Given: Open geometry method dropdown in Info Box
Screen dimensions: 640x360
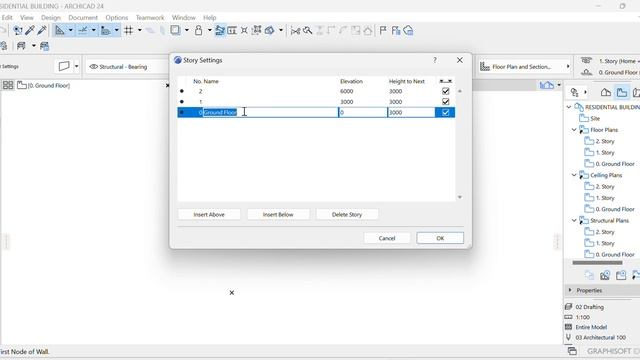Looking at the screenshot, I should click(x=76, y=66).
